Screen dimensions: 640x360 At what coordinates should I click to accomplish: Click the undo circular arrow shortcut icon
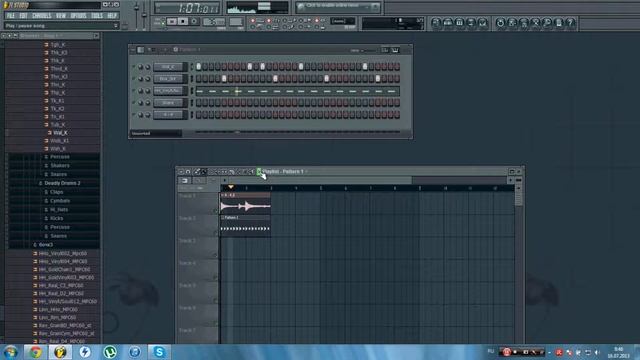tap(500, 23)
